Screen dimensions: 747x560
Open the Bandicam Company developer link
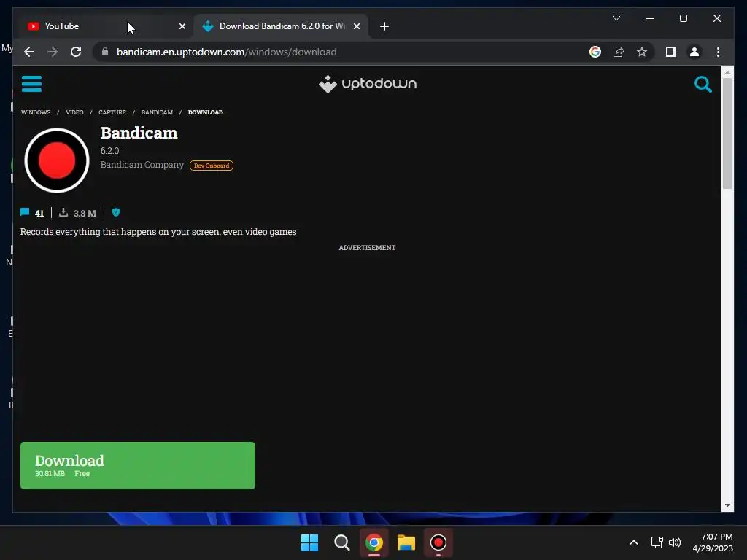coord(142,165)
